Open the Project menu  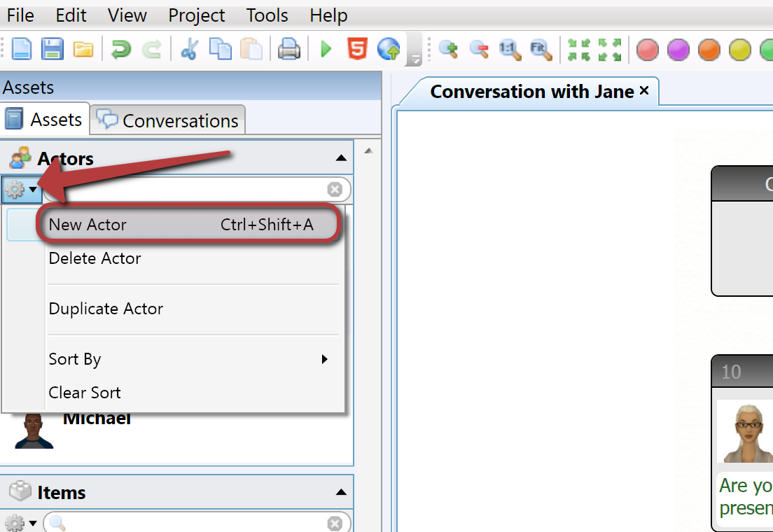pyautogui.click(x=196, y=15)
